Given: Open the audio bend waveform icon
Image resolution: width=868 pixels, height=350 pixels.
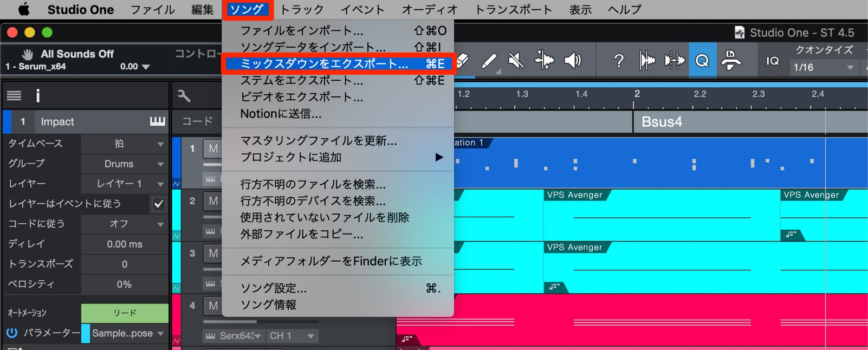Looking at the screenshot, I should point(646,60).
